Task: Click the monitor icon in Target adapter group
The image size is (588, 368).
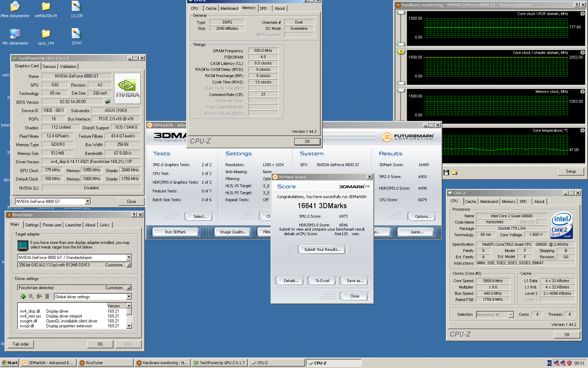Action: (x=23, y=245)
